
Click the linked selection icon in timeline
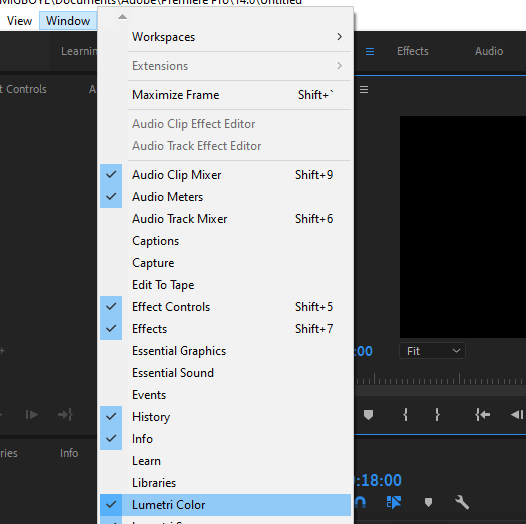pos(394,502)
